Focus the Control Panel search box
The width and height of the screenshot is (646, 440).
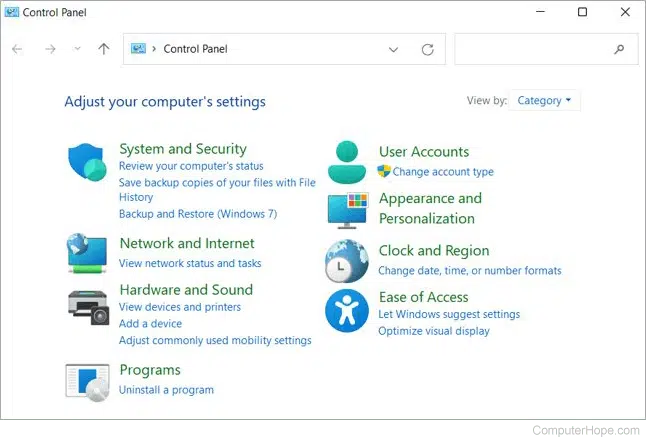tap(546, 49)
